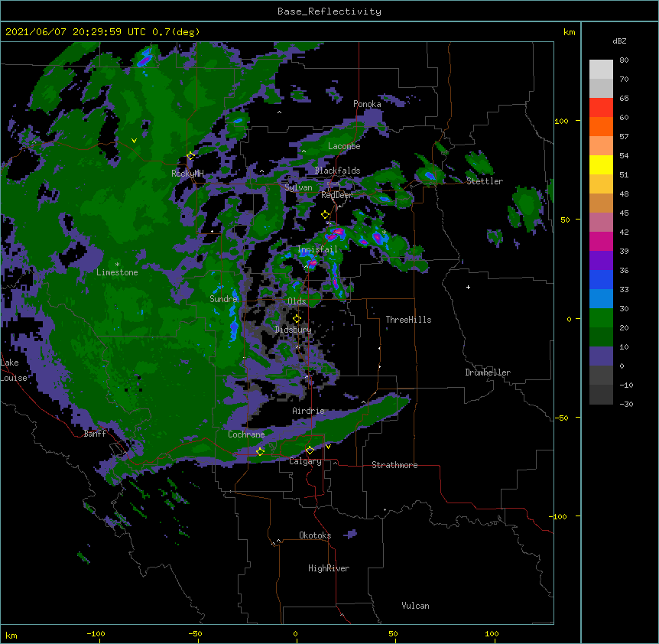The image size is (659, 644).
Task: Click the yellow diamond marker above RockyMH
Action: pyautogui.click(x=190, y=156)
